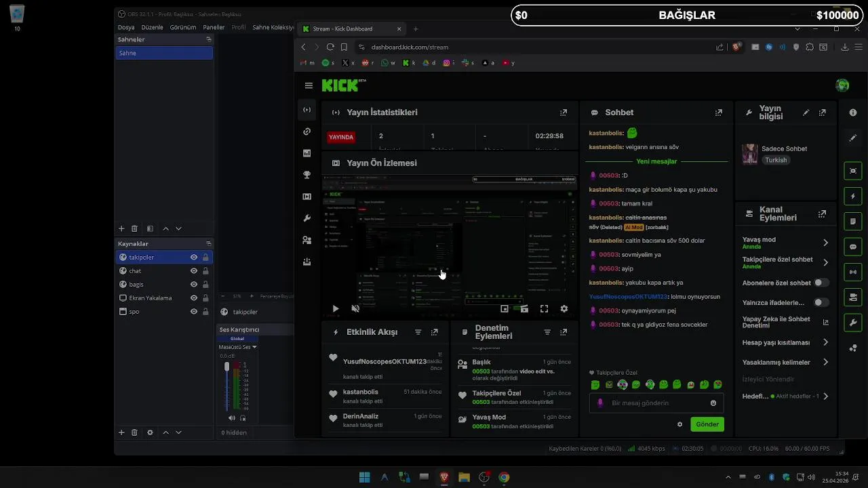Image resolution: width=868 pixels, height=488 pixels.
Task: Open Sahneler dock options menu
Action: [x=209, y=39]
